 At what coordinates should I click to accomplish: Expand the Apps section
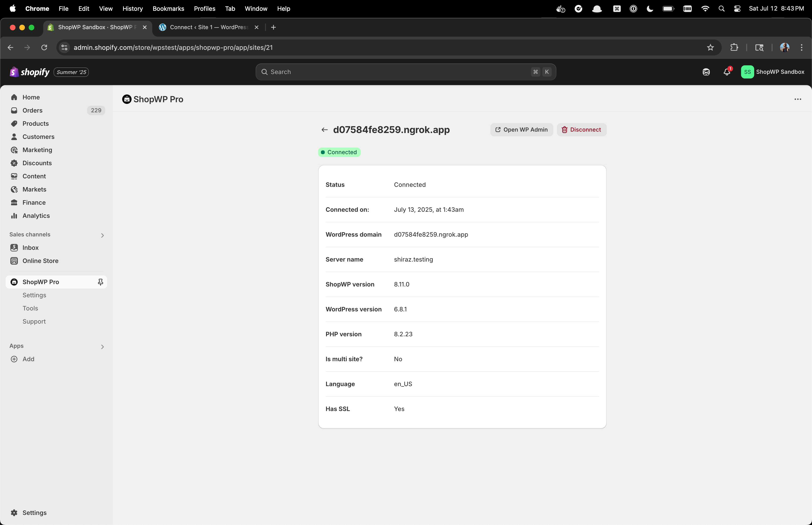(x=102, y=347)
